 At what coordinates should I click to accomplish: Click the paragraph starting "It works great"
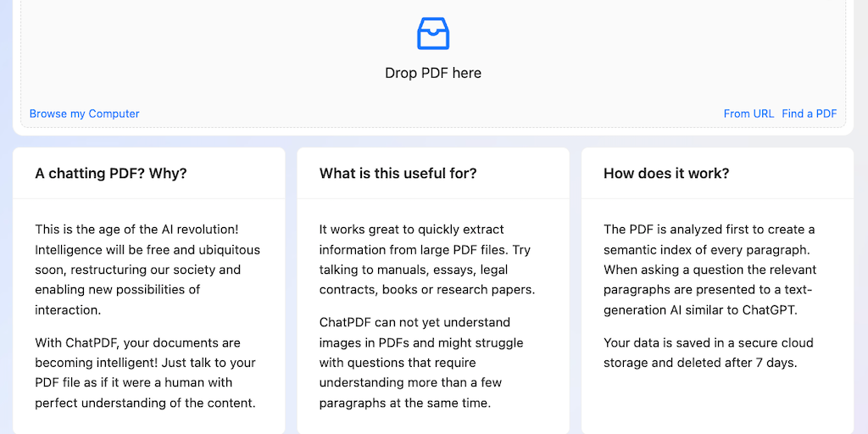pyautogui.click(x=426, y=259)
